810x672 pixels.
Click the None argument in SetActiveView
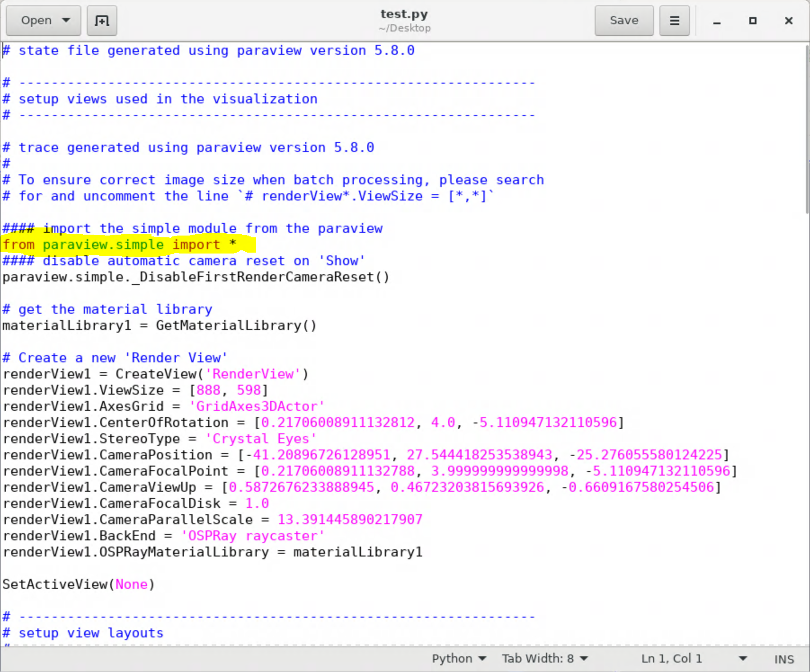132,584
